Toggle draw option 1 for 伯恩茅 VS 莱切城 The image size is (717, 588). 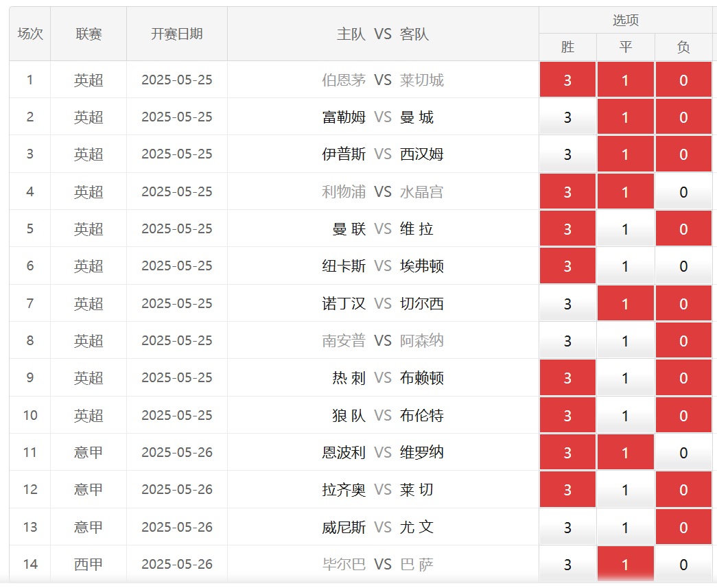pos(626,80)
